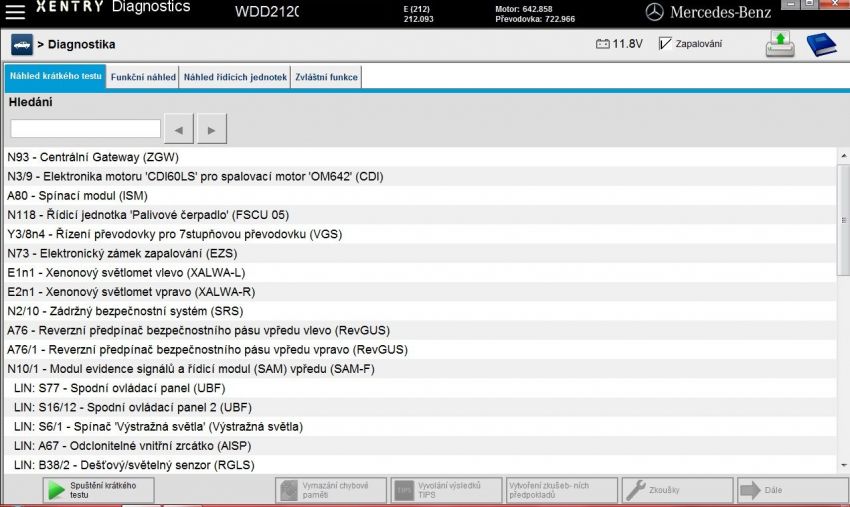Open the Náhled řídicích jednotek tab
Screen dimensions: 850x507
(x=235, y=77)
